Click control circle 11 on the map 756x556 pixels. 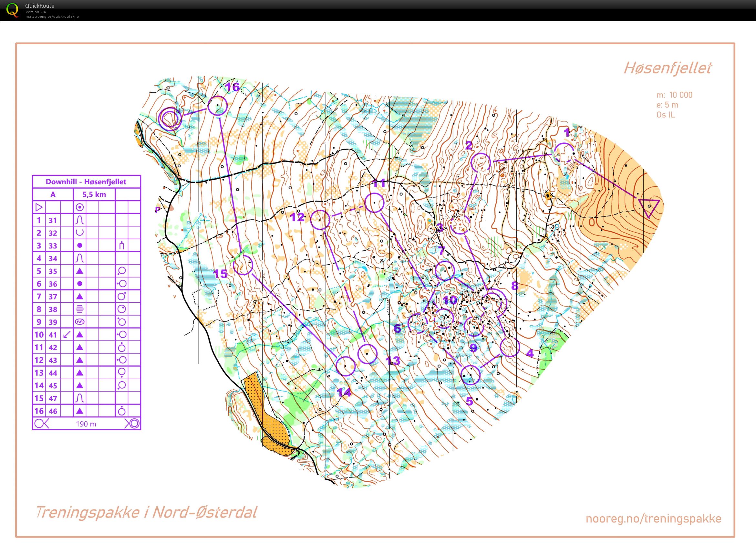[375, 203]
